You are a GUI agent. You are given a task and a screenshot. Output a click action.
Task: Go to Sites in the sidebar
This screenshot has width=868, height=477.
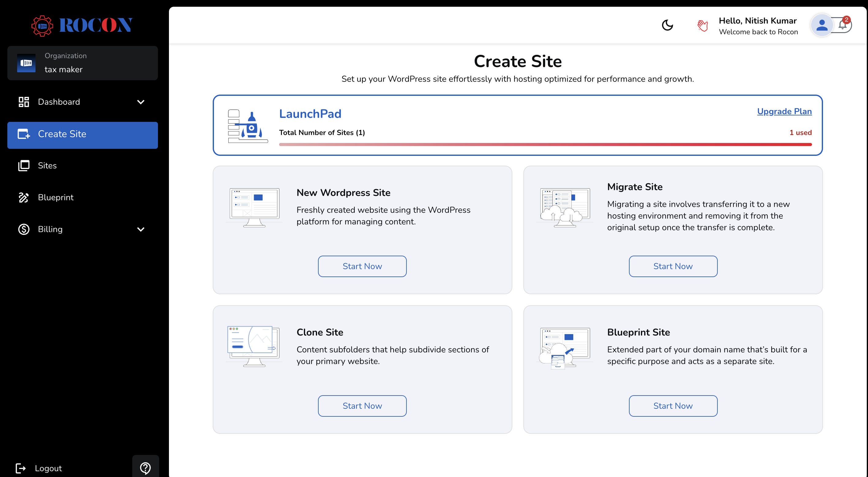point(47,166)
